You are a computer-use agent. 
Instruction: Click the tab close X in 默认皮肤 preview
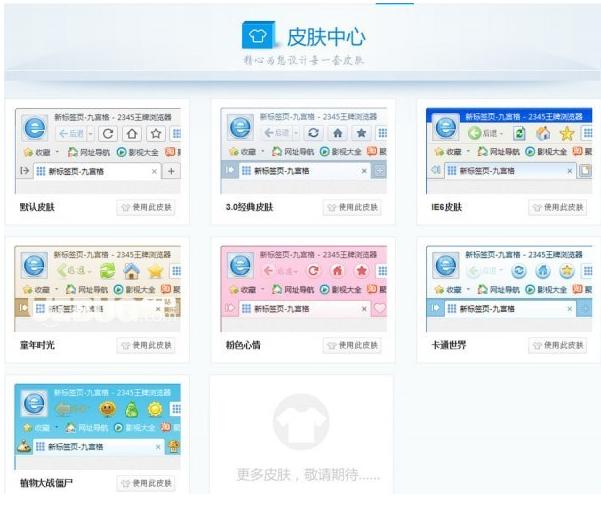coord(154,171)
